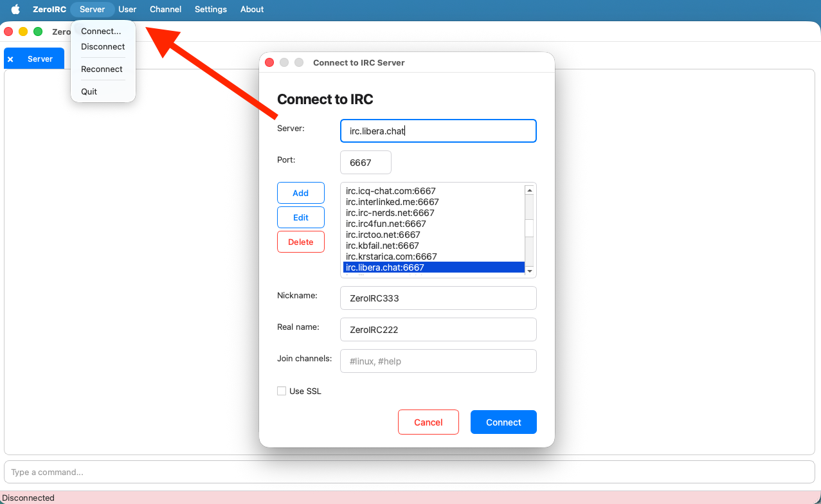Select the highlighted irc.libera.chat:6667 entry
The height and width of the screenshot is (504, 821).
point(434,267)
